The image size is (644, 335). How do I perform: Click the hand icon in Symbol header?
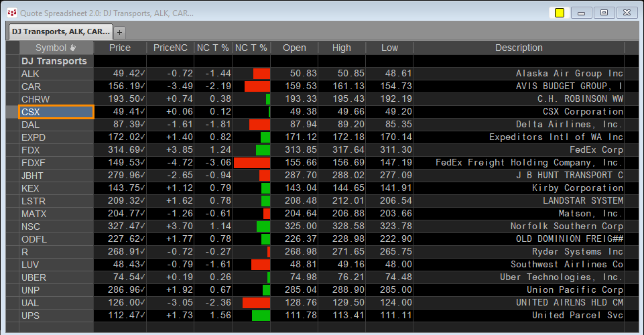point(72,48)
